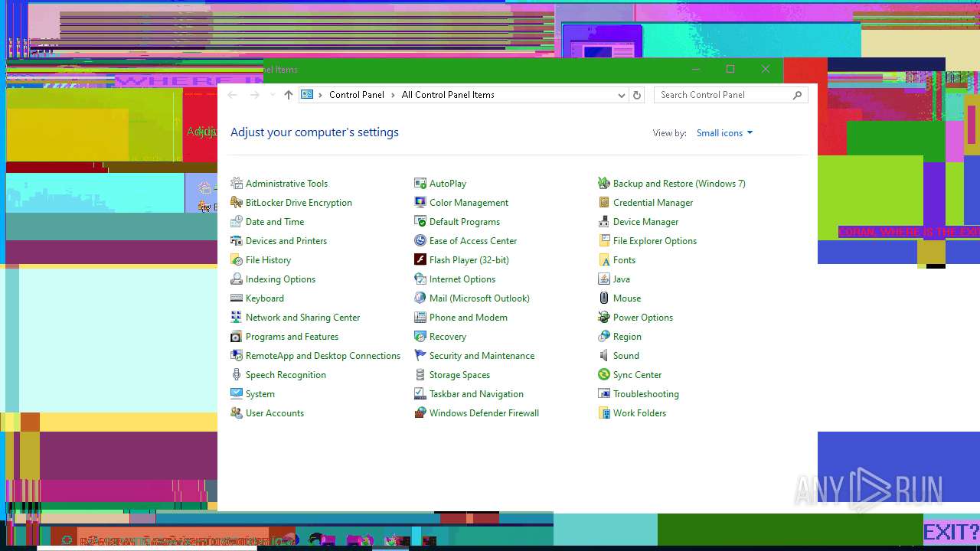Open the Java icon

pyautogui.click(x=604, y=279)
